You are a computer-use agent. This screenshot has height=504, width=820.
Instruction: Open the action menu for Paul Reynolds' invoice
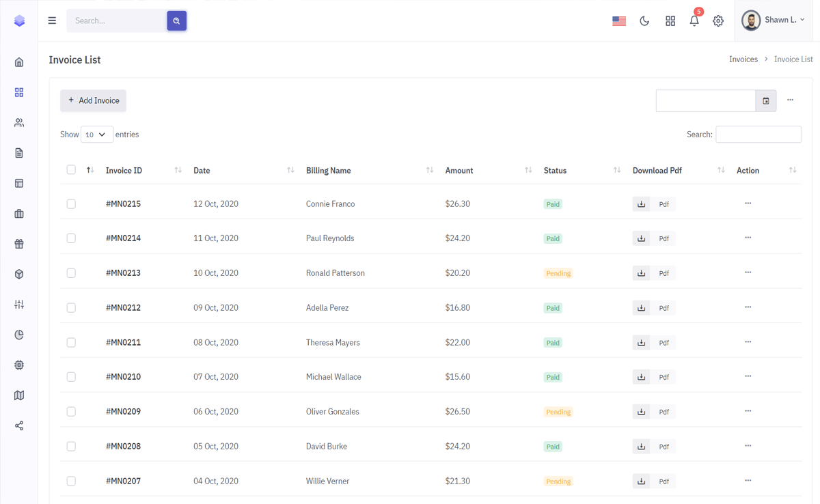click(x=748, y=238)
